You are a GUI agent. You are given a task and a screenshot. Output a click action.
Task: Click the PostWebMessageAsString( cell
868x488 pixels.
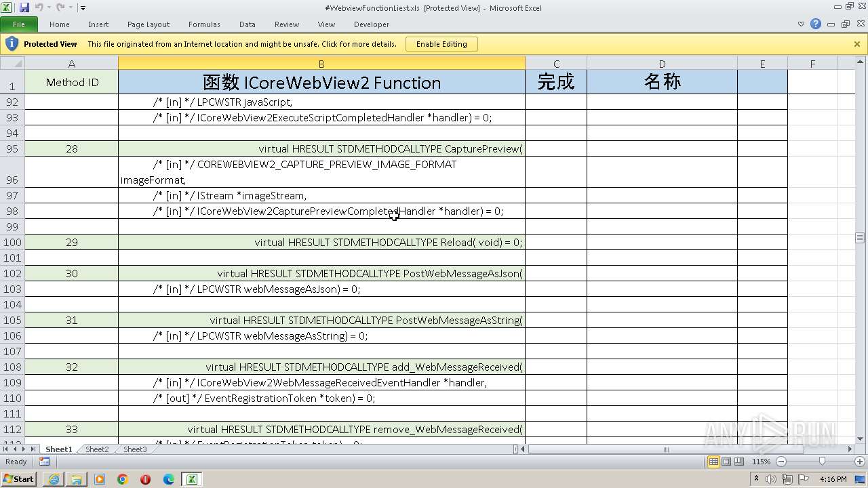[321, 320]
